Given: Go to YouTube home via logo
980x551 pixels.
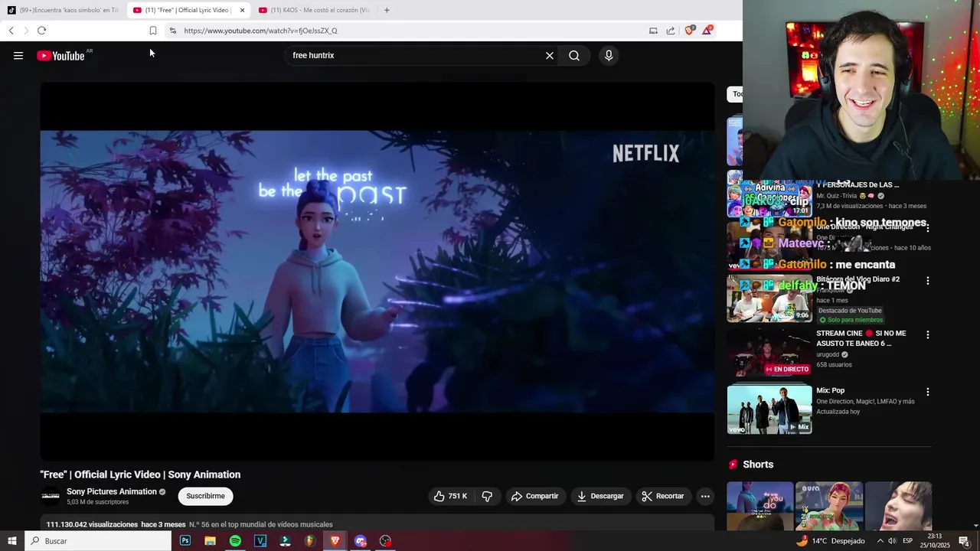Looking at the screenshot, I should point(60,55).
